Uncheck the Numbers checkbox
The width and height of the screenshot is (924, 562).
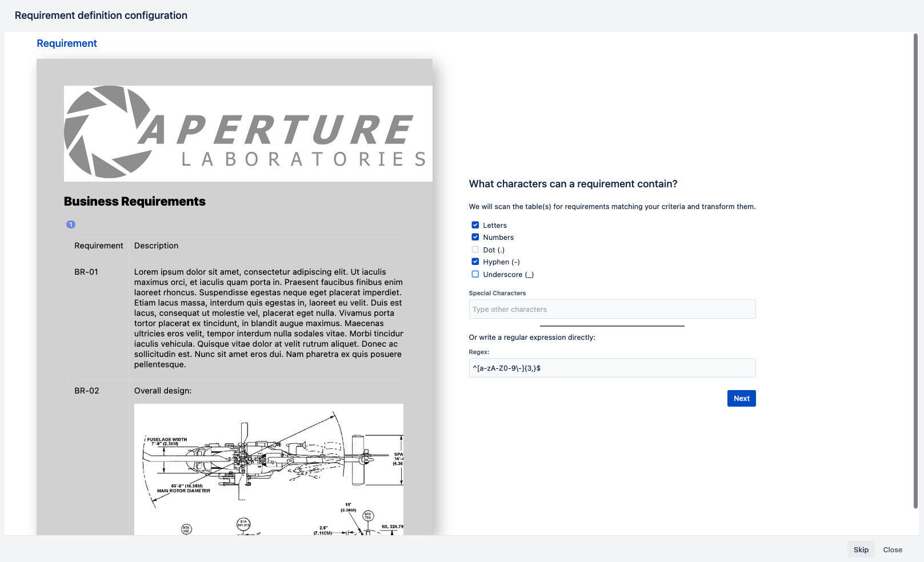coord(475,237)
